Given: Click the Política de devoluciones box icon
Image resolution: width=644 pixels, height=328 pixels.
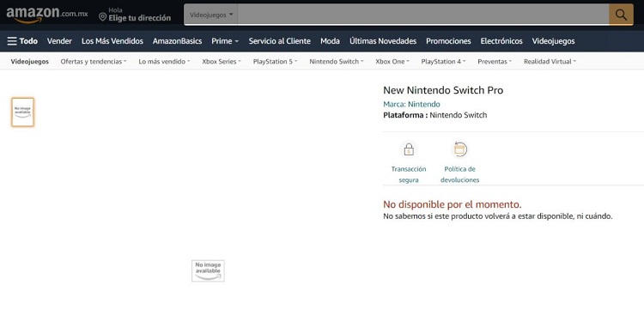Looking at the screenshot, I should point(459,149).
